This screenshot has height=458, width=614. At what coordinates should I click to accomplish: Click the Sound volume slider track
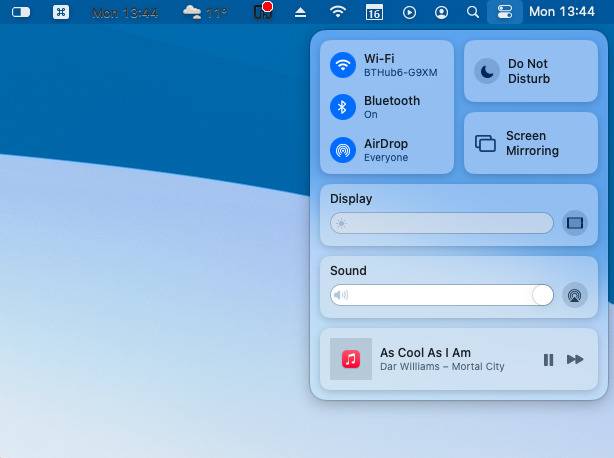click(x=441, y=295)
